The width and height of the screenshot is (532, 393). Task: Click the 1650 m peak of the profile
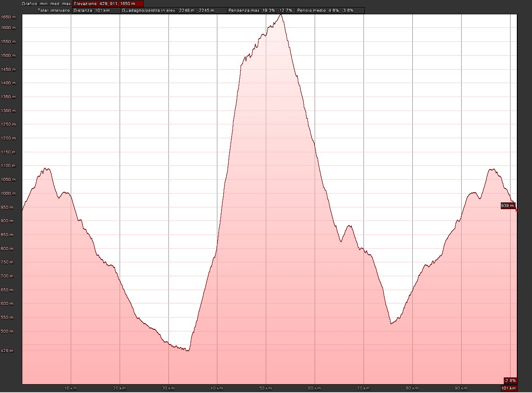click(x=281, y=15)
